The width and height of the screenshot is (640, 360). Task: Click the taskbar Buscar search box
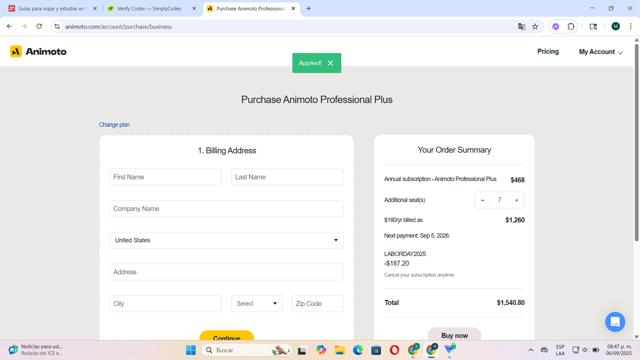coord(246,350)
